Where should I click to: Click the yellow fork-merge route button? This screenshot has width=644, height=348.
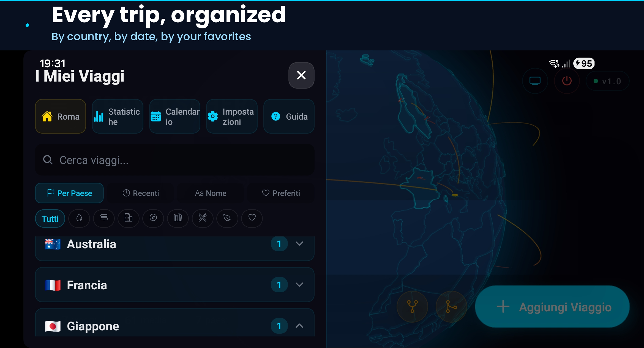pyautogui.click(x=412, y=306)
